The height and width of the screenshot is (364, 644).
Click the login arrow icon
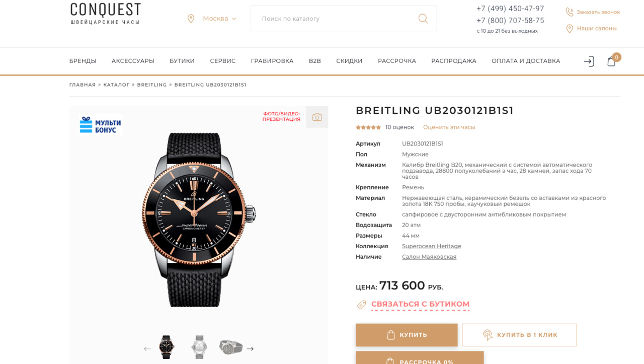pyautogui.click(x=589, y=61)
